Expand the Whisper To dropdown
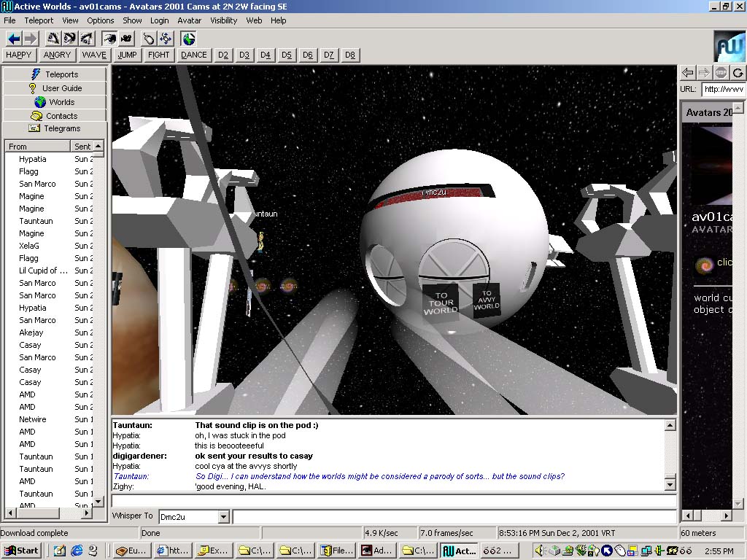This screenshot has height=560, width=747. pos(224,517)
